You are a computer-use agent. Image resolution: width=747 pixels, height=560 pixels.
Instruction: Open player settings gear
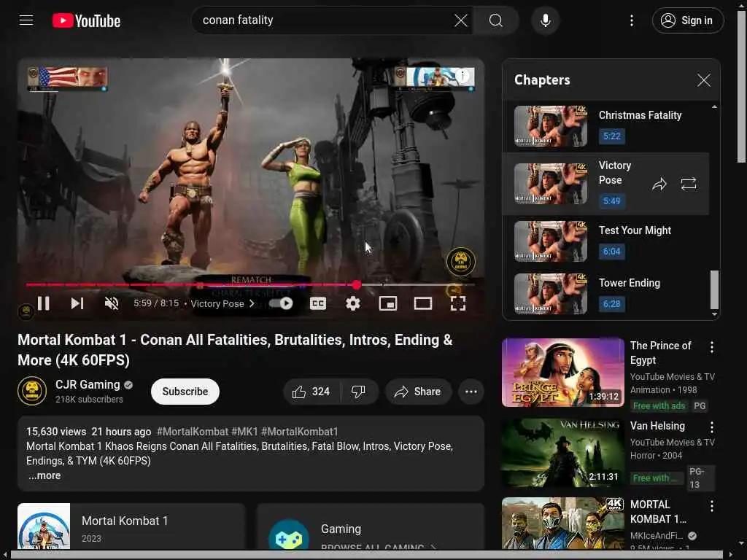click(352, 303)
